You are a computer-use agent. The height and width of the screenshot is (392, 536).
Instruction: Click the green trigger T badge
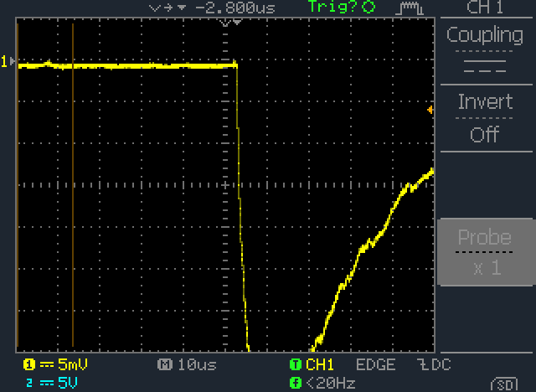[295, 364]
